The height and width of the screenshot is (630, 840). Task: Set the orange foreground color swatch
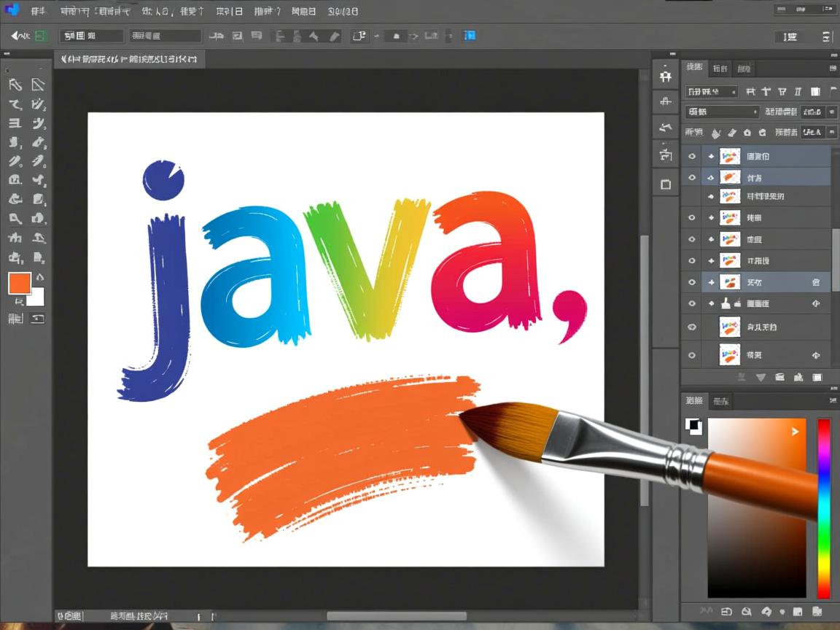18,283
